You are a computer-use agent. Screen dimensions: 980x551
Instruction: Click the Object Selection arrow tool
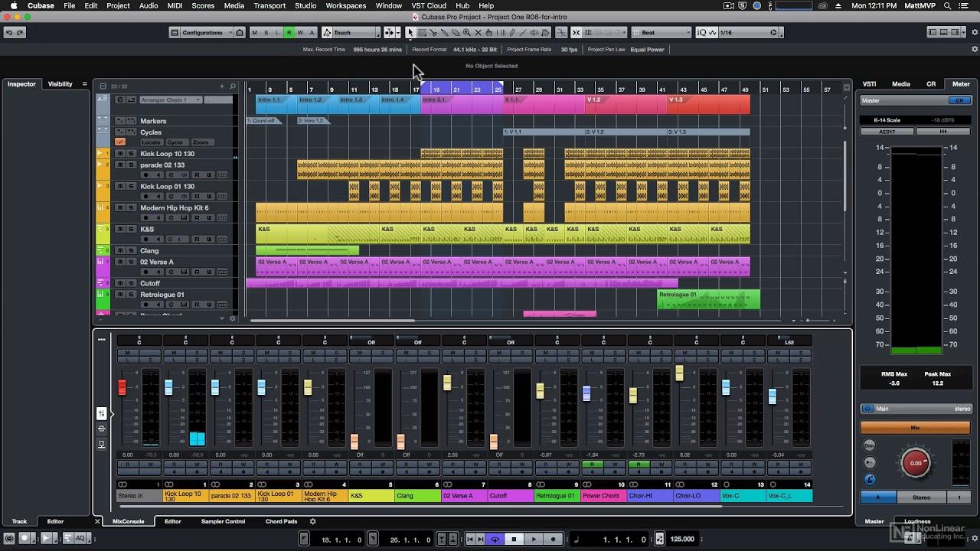(410, 33)
